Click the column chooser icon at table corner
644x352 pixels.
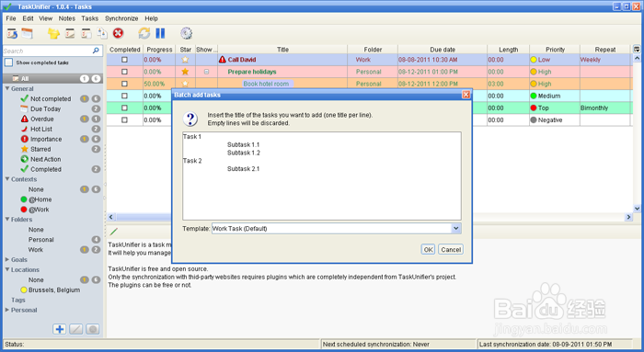(x=637, y=50)
